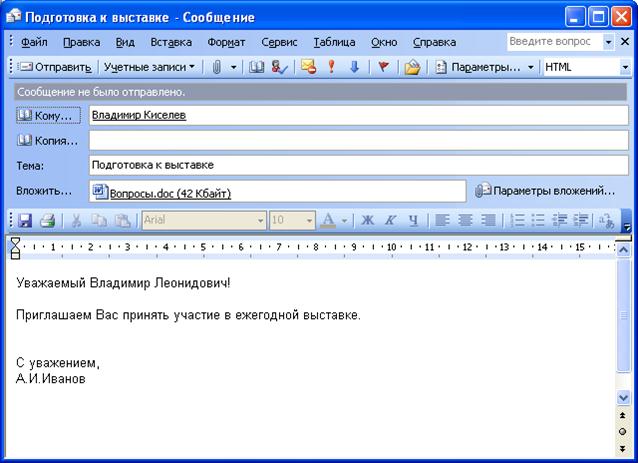Expand the arrow beside the paperclip icon
The height and width of the screenshot is (463, 638).
tap(234, 67)
